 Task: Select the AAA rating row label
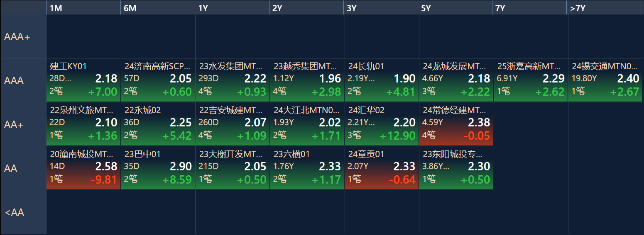(24, 80)
